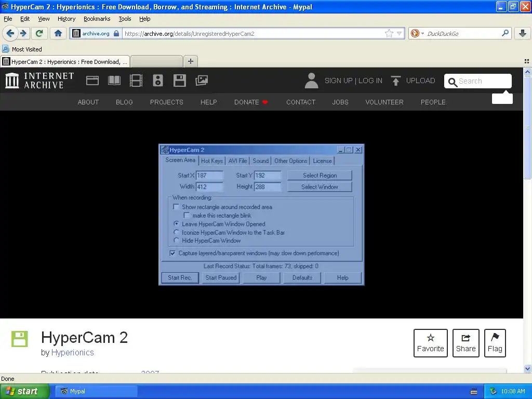The height and width of the screenshot is (399, 532).
Task: Click the Select Window button
Action: [x=320, y=187]
